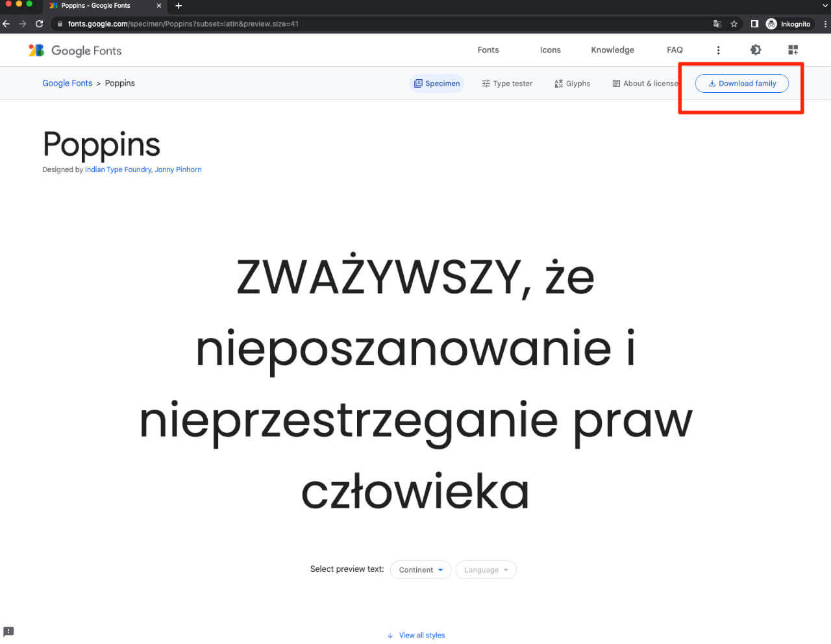Click the download arrow inside Download family
Screen dimensions: 831x644
712,83
